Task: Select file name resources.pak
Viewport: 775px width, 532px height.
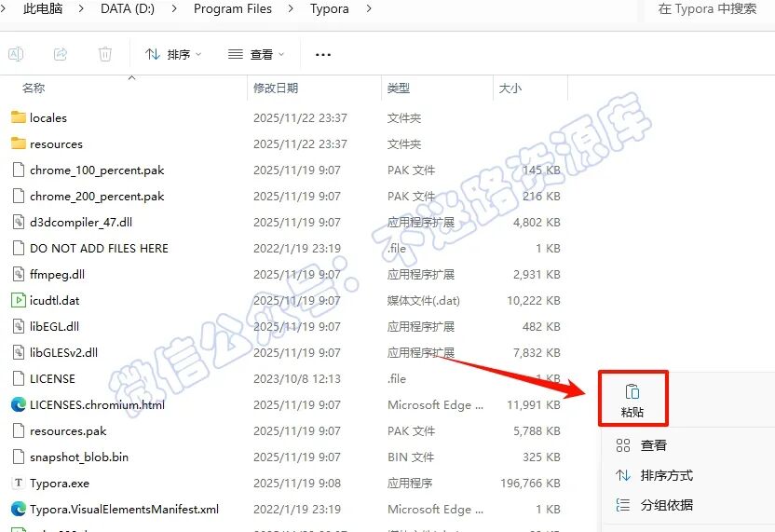Action: (x=68, y=431)
